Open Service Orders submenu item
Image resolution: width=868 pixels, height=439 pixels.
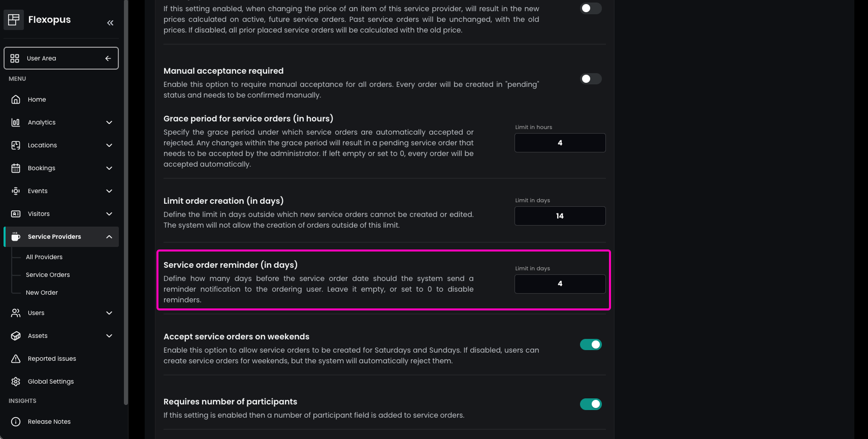click(48, 275)
